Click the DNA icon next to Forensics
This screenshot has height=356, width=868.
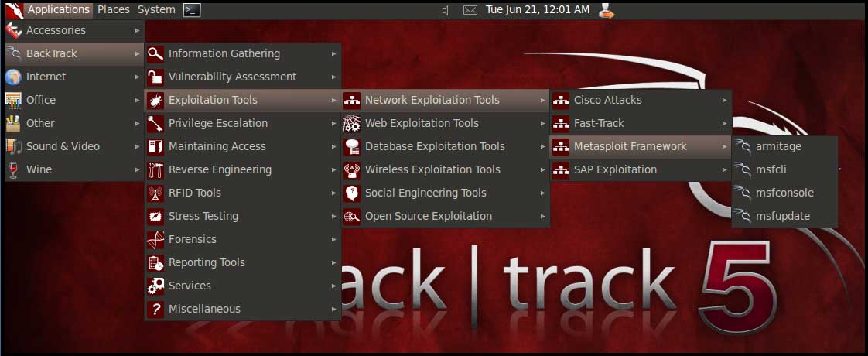(155, 239)
